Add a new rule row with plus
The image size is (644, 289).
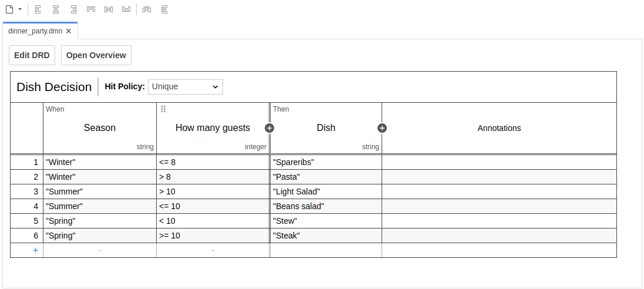35,250
